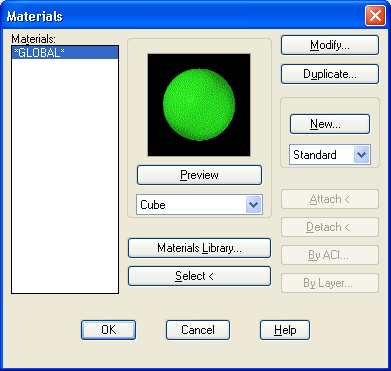Expand the Standard material type dropdown arrow
The height and width of the screenshot is (371, 391).
tap(362, 155)
